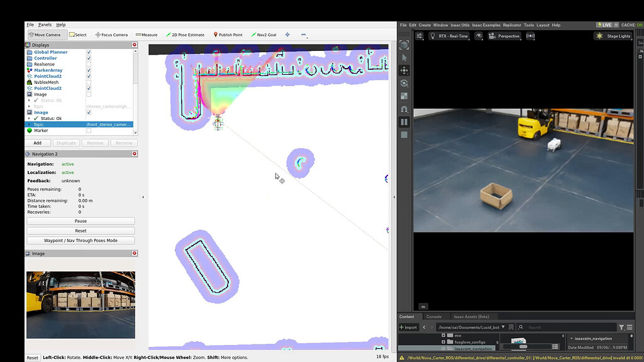
Task: Expand the highlighted Topic row in Displays
Action: coord(28,123)
